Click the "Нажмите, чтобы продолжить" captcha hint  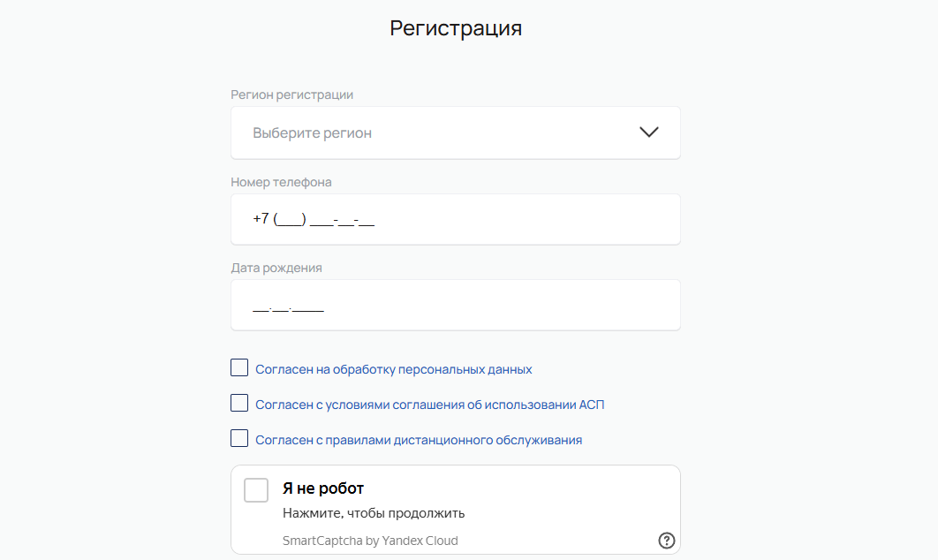[x=374, y=513]
